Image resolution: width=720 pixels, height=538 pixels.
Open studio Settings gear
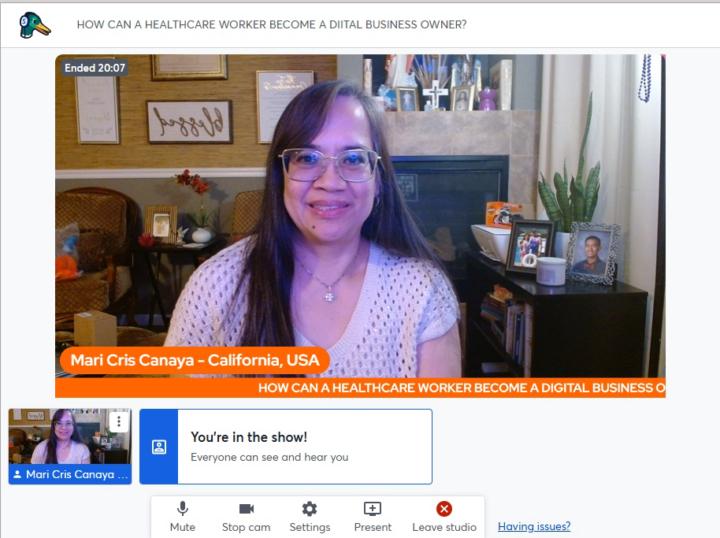click(309, 517)
